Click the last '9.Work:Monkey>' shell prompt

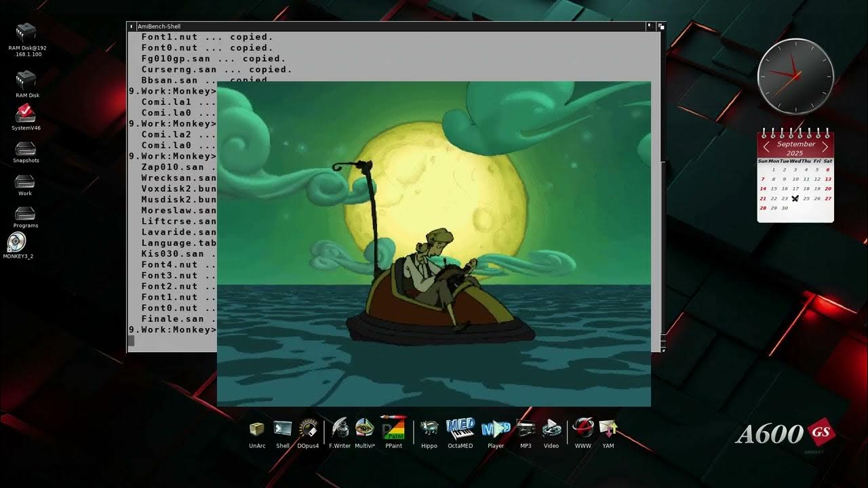(173, 330)
